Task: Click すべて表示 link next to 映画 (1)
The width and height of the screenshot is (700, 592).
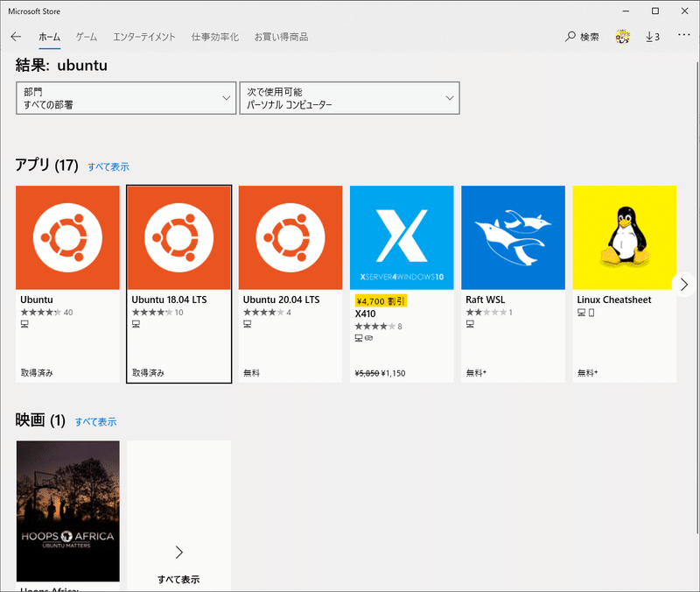Action: point(95,422)
